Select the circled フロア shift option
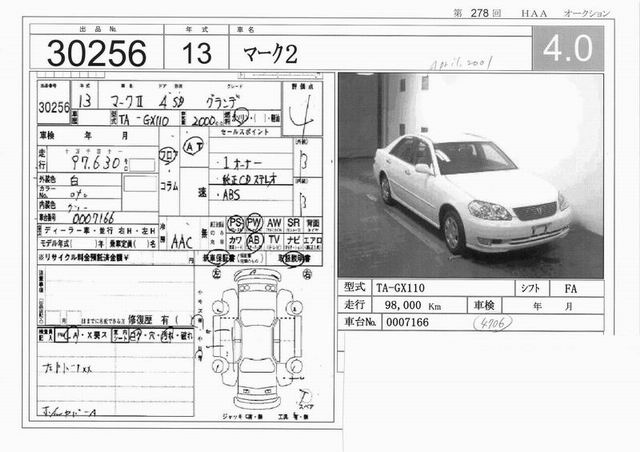 click(168, 156)
